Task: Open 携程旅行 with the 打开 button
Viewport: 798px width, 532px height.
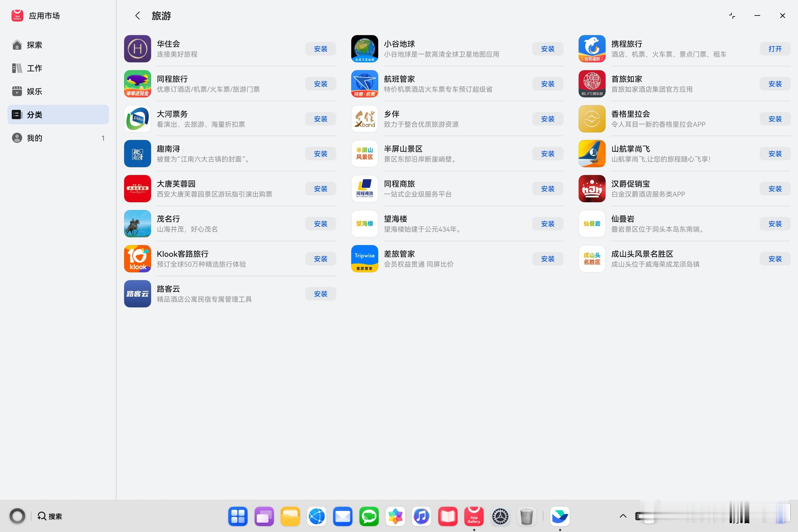Action: tap(775, 49)
